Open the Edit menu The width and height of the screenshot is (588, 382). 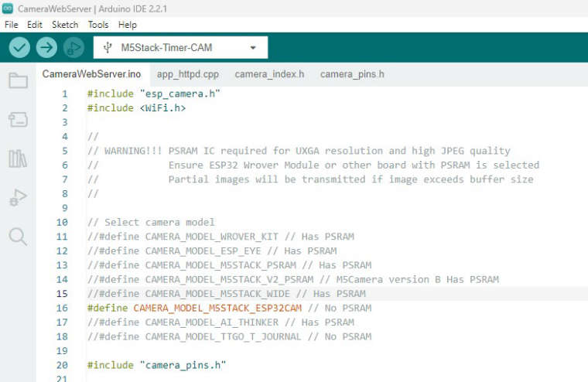coord(35,25)
